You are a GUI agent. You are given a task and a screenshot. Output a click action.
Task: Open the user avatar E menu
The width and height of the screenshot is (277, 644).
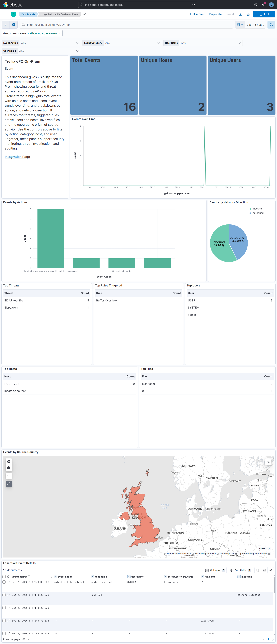coord(271,5)
